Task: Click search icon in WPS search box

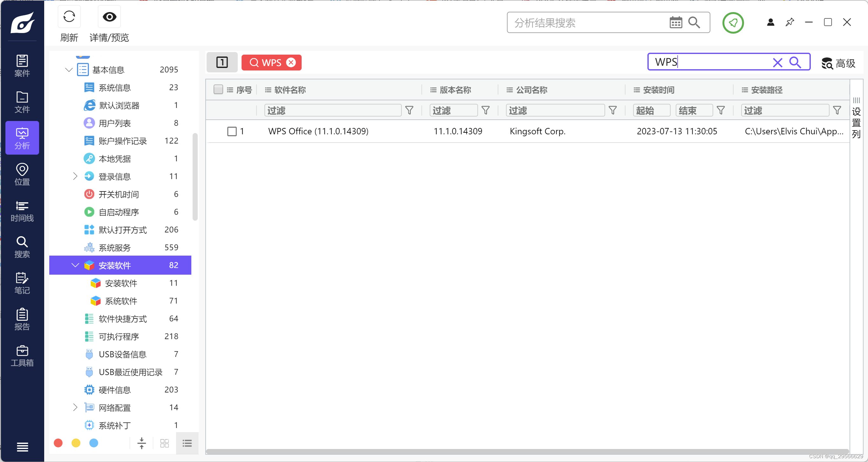Action: click(795, 62)
